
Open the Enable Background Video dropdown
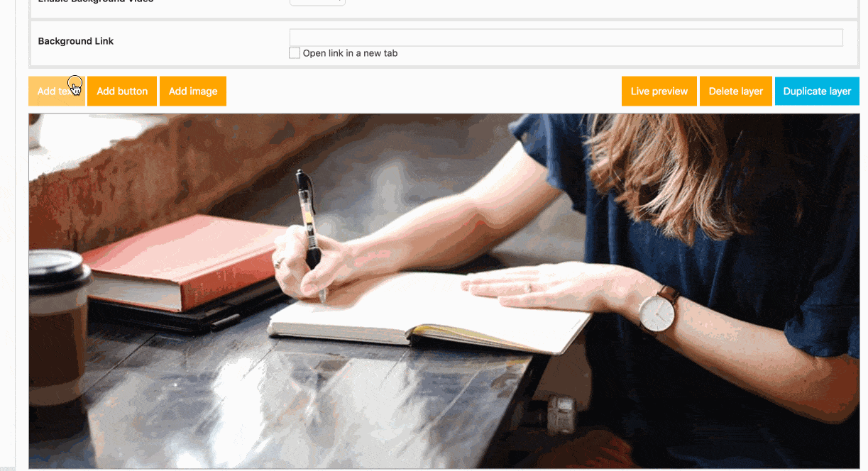pos(317,2)
